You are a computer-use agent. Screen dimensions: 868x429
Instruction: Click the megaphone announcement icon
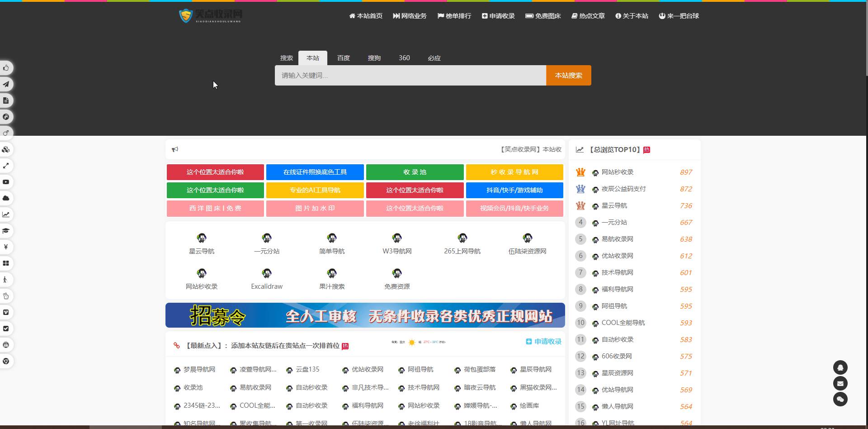coord(175,149)
